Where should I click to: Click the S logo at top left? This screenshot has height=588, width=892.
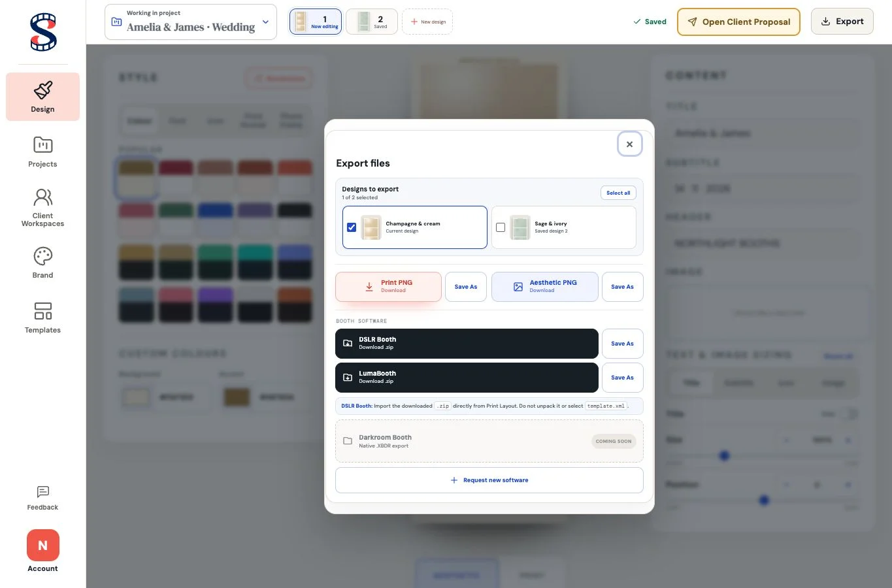click(x=43, y=32)
